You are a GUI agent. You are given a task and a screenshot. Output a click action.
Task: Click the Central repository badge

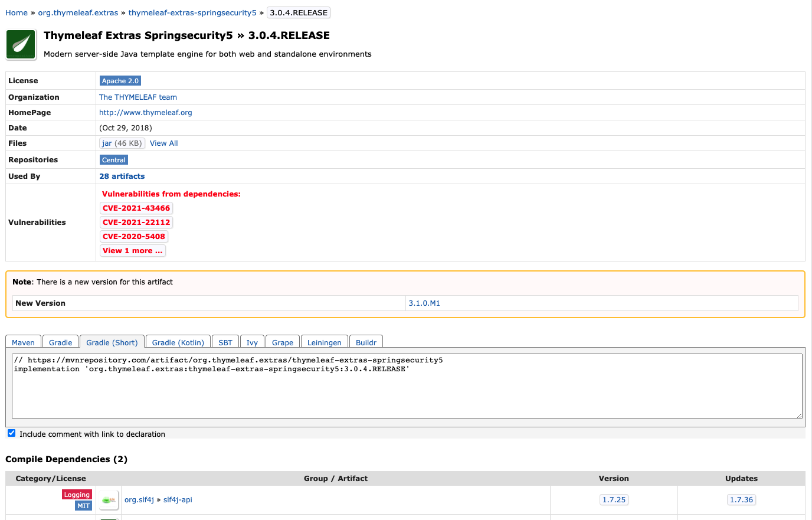click(x=114, y=160)
